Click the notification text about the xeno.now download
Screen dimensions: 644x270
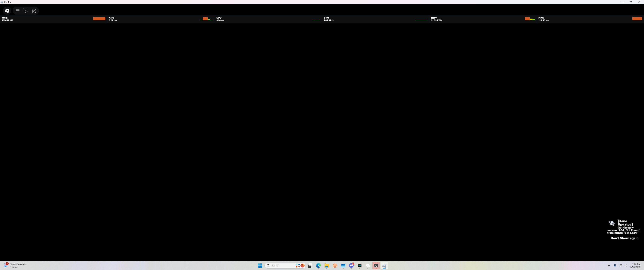pyautogui.click(x=624, y=230)
